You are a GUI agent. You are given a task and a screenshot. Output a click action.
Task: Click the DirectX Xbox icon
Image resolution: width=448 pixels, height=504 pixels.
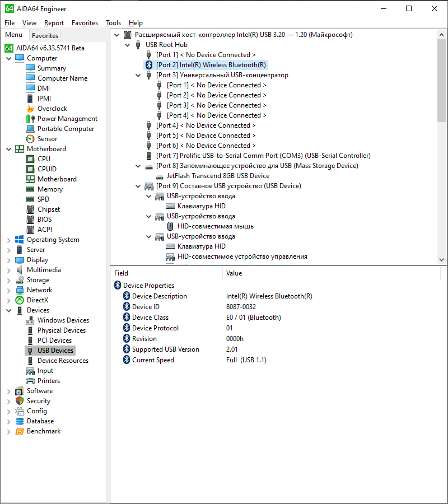click(20, 300)
